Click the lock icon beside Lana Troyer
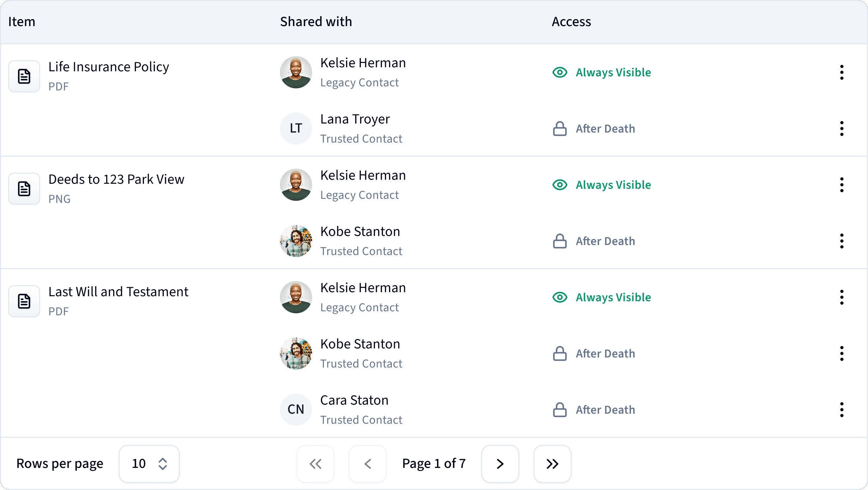This screenshot has height=490, width=868. click(x=560, y=129)
